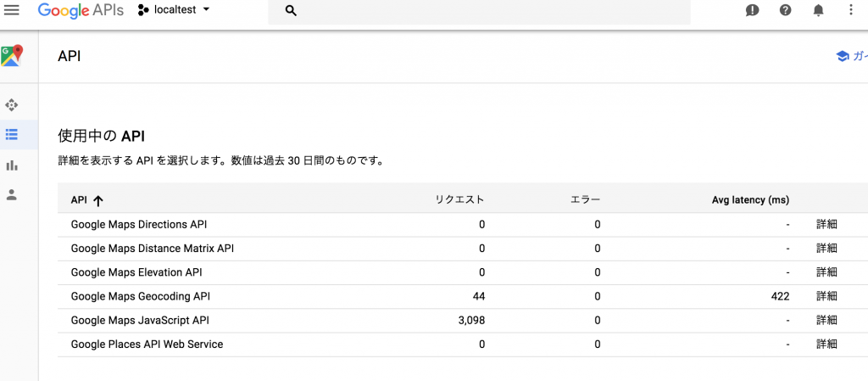Open the credentials person sidebar icon

(x=11, y=194)
